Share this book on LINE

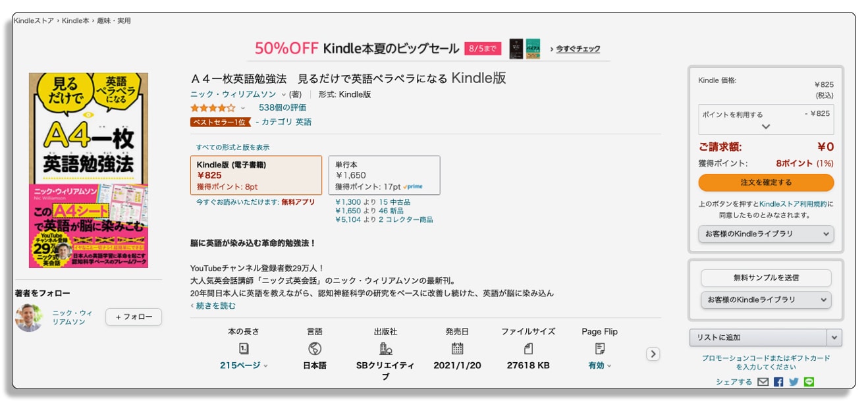pyautogui.click(x=809, y=382)
